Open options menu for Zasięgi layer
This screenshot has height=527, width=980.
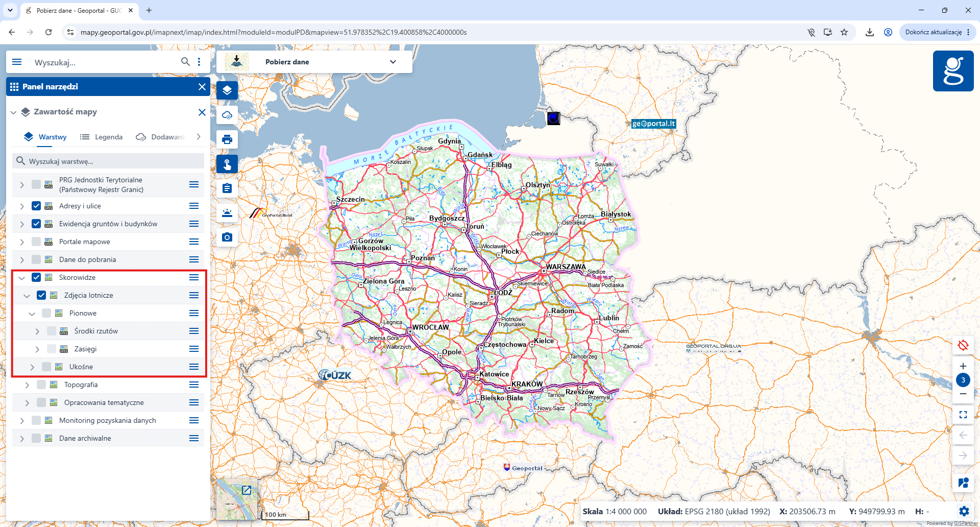coord(194,349)
